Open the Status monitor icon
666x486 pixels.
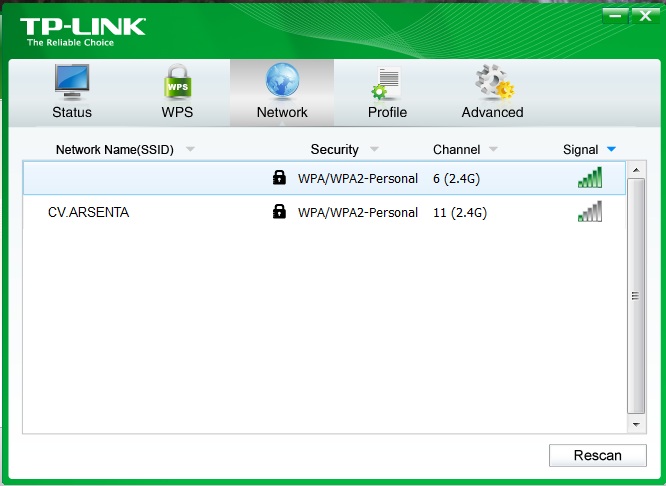point(72,81)
